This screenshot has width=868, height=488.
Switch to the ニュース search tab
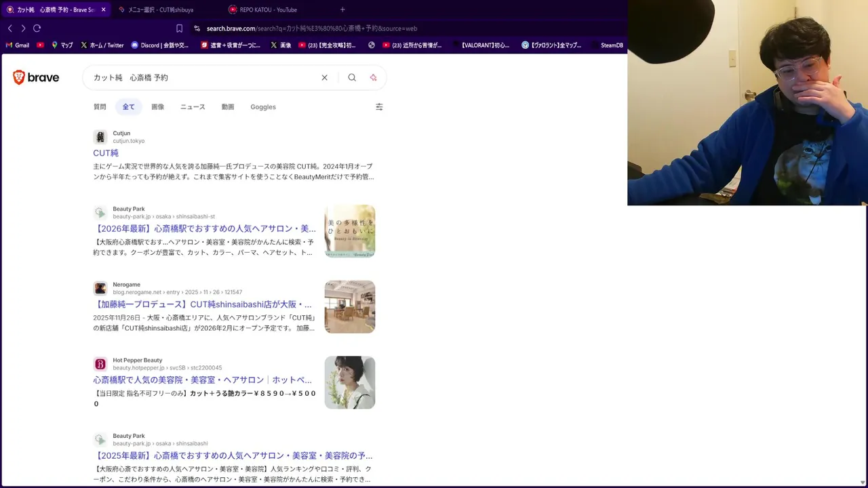point(193,106)
